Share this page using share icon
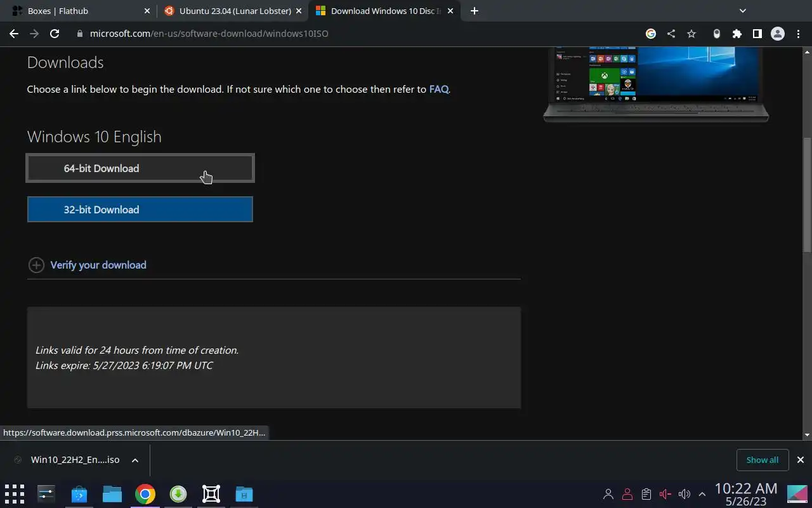Image resolution: width=812 pixels, height=508 pixels. tap(671, 34)
